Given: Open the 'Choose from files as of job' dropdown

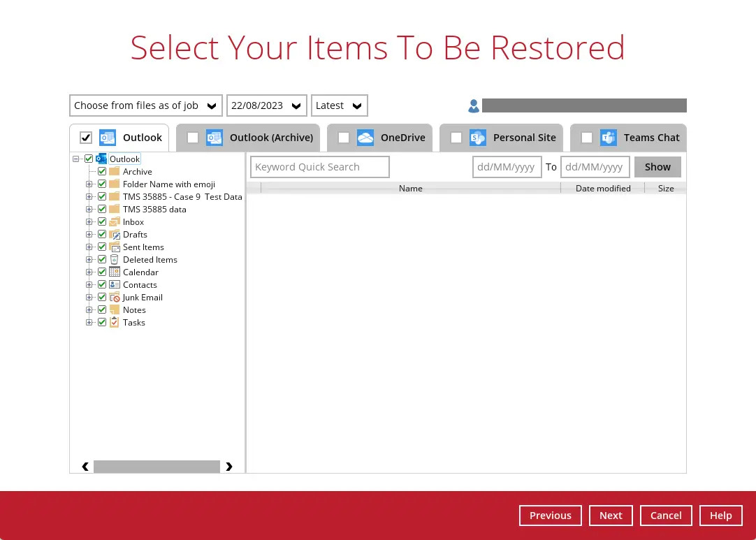Looking at the screenshot, I should [x=146, y=105].
